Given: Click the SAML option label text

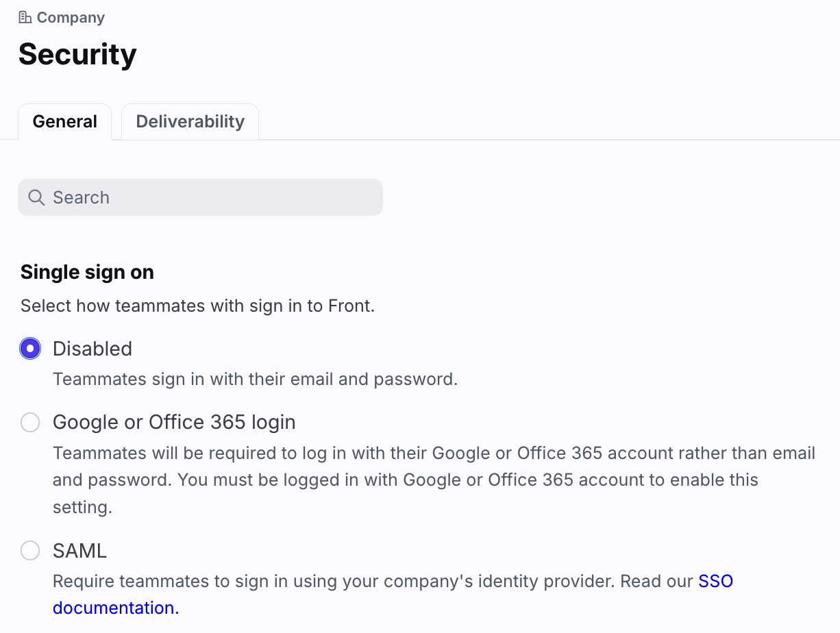Looking at the screenshot, I should [79, 551].
